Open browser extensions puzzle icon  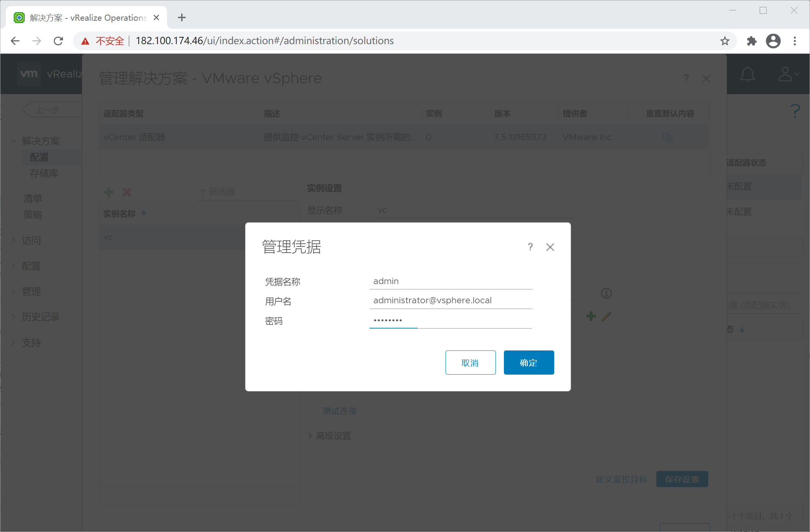point(751,41)
